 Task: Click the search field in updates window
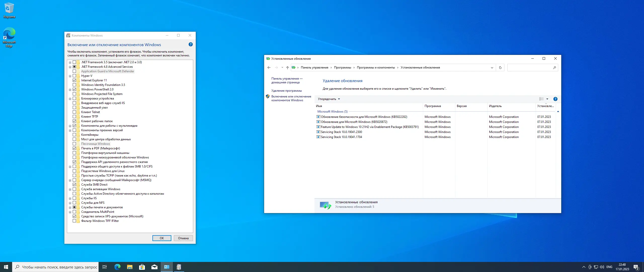530,67
